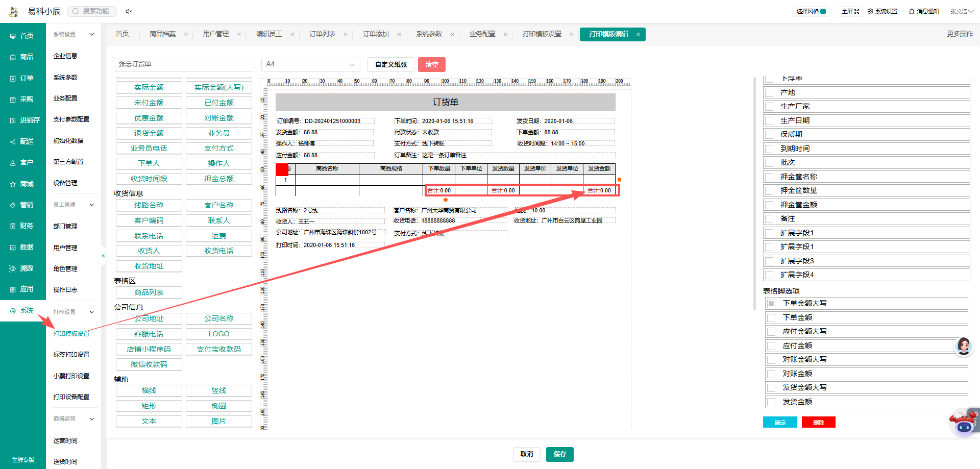
Task: Open the 配送 delivery sidebar icon
Action: tap(13, 142)
